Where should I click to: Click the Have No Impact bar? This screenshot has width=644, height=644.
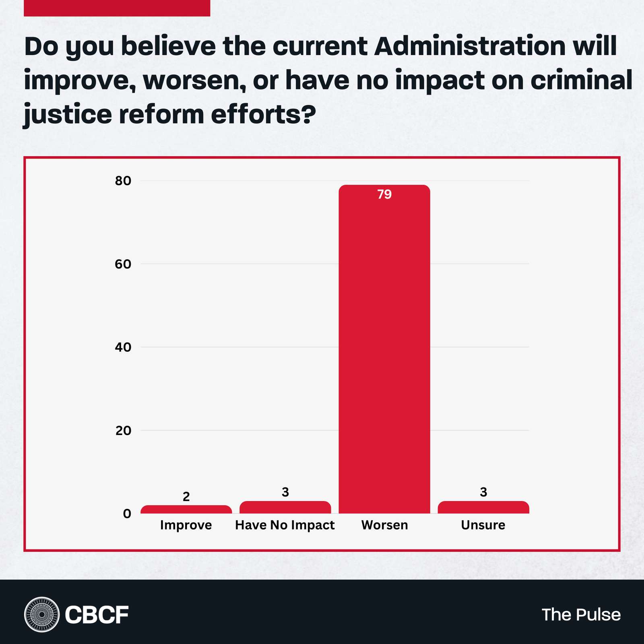point(285,508)
